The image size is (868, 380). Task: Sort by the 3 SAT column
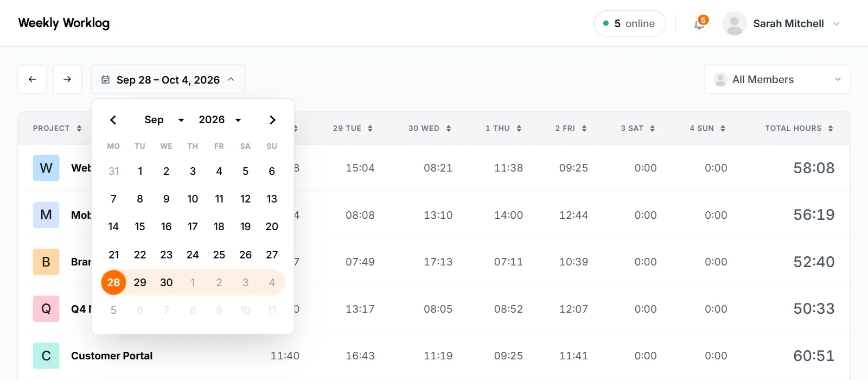(x=638, y=129)
